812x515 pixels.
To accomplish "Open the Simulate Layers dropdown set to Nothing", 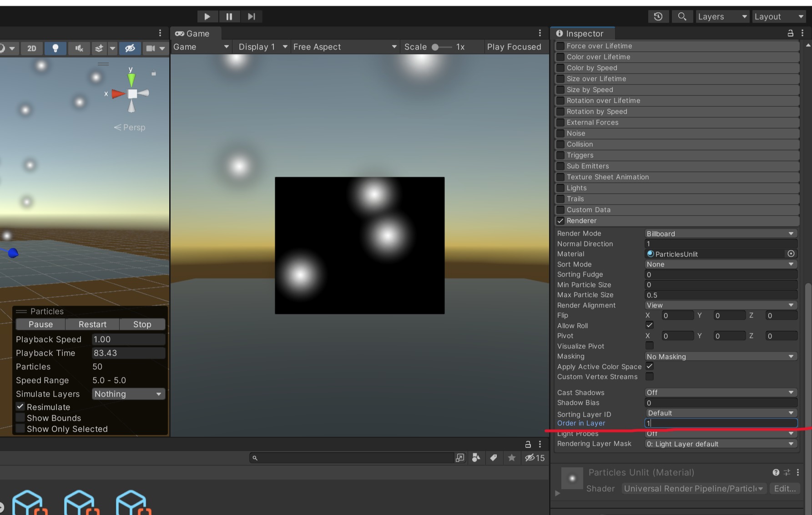I will pos(128,394).
